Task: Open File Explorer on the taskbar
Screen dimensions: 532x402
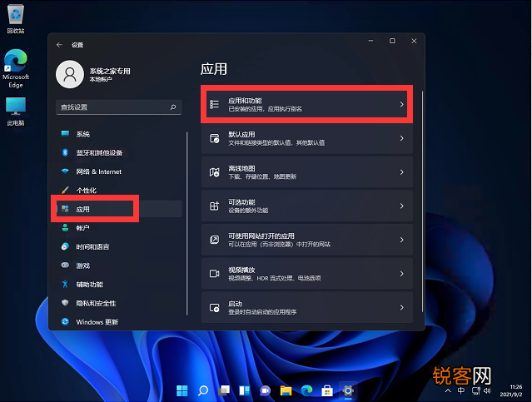Action: pyautogui.click(x=286, y=391)
